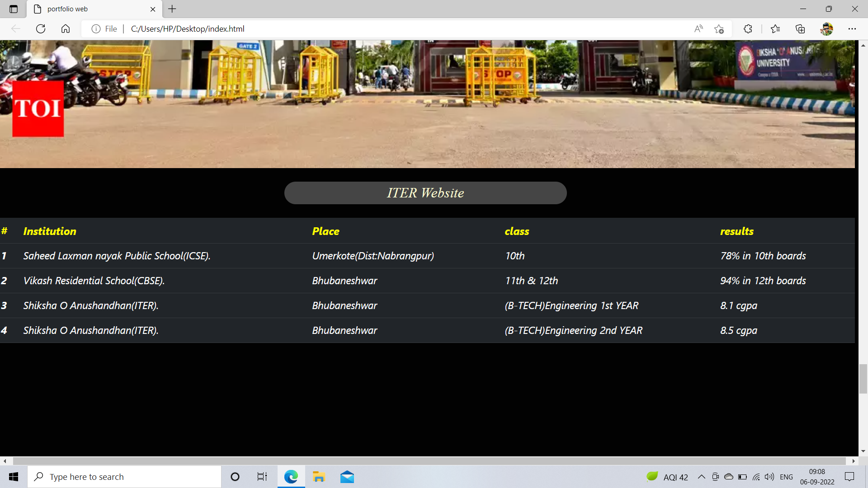The width and height of the screenshot is (868, 488).
Task: Add this page to favorites
Action: tap(719, 28)
